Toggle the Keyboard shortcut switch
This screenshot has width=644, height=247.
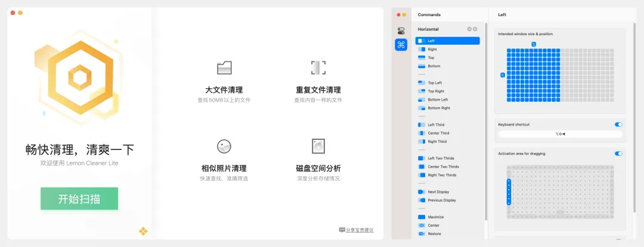[618, 124]
